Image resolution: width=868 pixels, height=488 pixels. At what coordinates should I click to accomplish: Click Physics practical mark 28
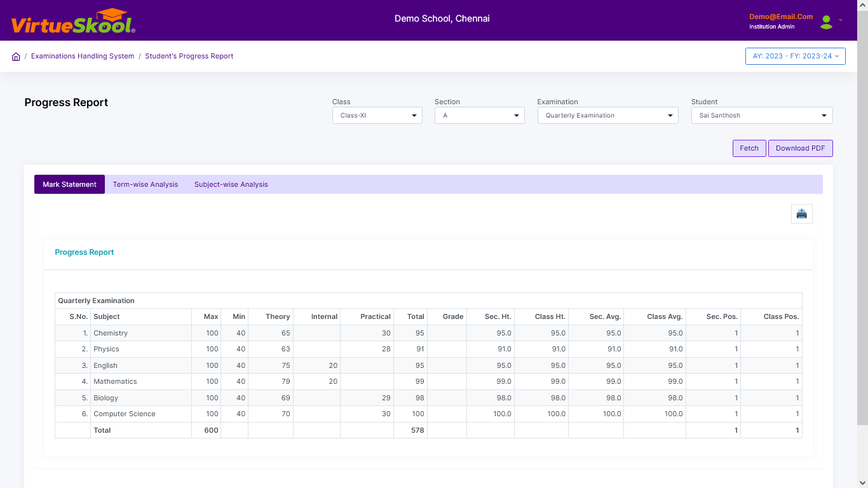[x=386, y=349]
